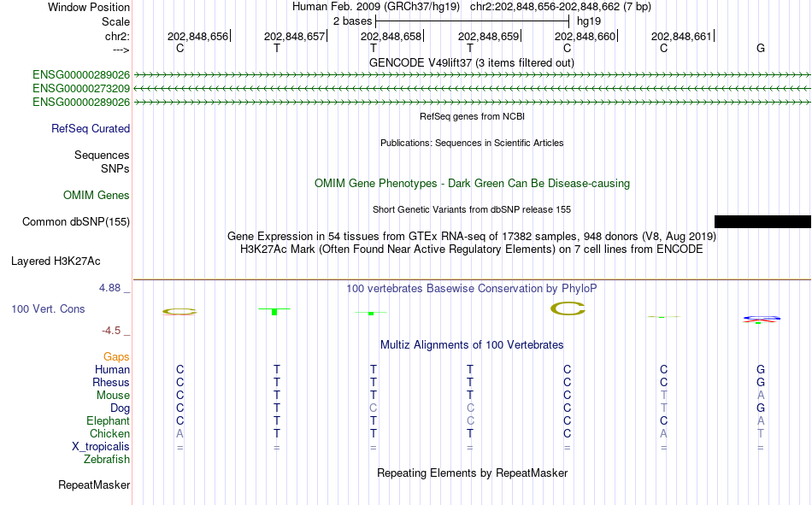Click the 2 bases scale bar
This screenshot has height=505, width=812.
473,21
